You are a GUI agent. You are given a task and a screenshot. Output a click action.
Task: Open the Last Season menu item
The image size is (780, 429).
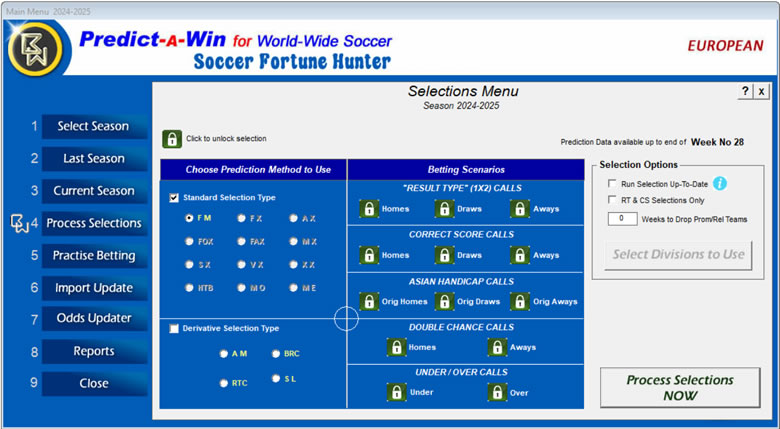95,159
